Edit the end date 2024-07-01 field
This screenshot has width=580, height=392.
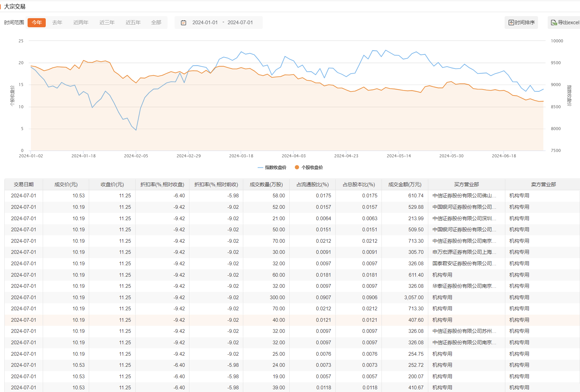(x=240, y=23)
